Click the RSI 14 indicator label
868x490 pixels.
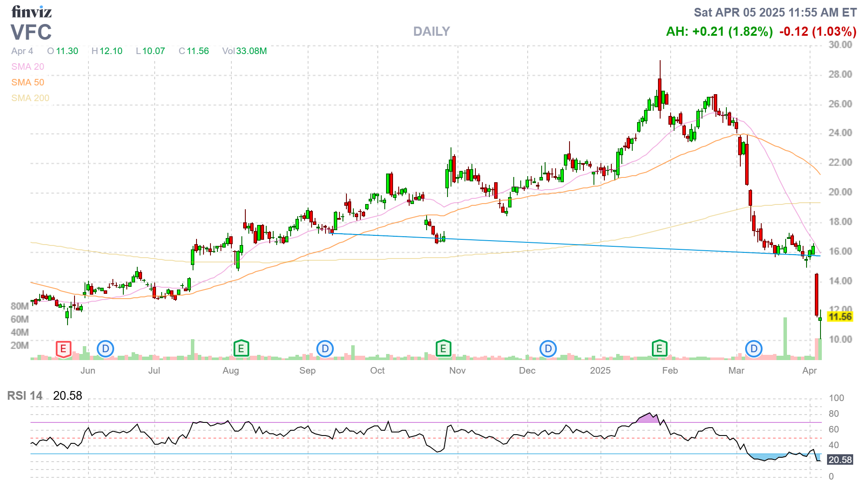(25, 396)
